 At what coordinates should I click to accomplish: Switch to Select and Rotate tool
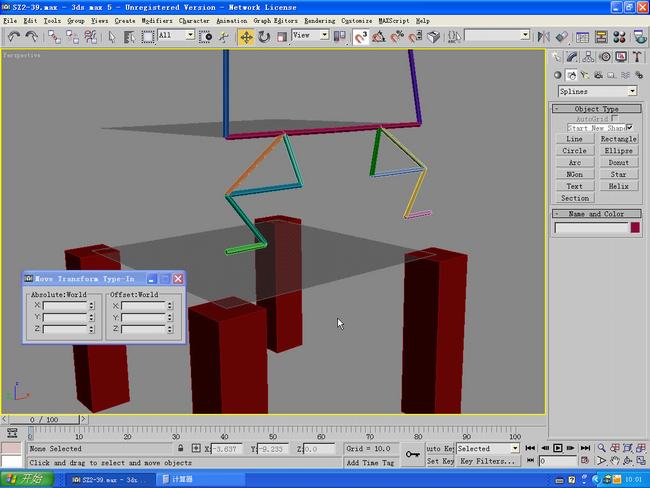tap(264, 37)
